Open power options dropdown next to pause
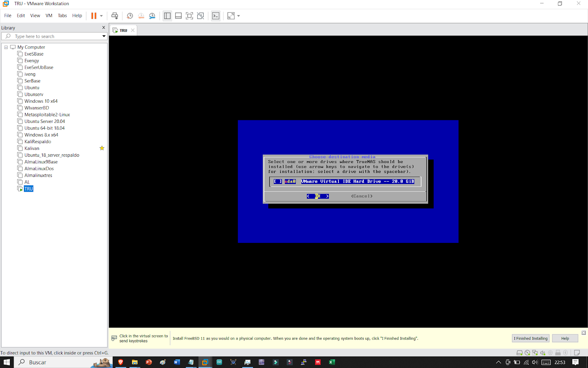This screenshot has height=368, width=588. click(101, 16)
